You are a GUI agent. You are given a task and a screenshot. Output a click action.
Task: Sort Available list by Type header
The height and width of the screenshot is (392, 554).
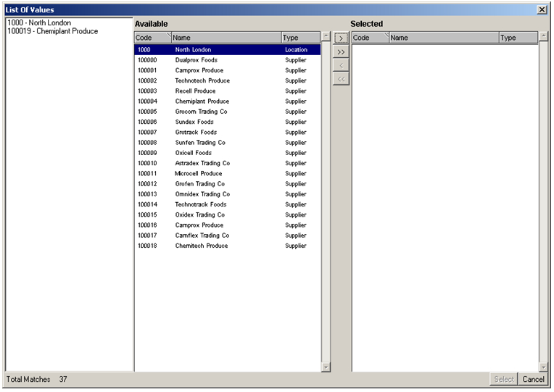[x=301, y=38]
